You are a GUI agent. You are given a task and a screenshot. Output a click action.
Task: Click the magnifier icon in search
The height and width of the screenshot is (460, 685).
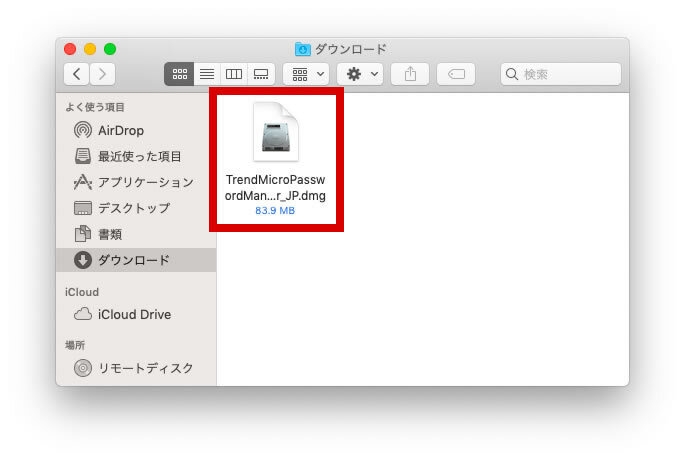[512, 74]
